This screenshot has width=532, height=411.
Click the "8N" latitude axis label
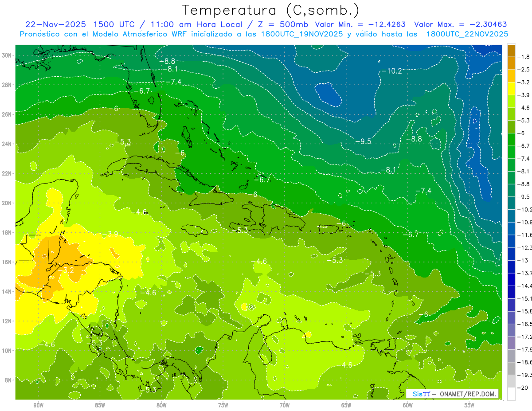click(8, 380)
